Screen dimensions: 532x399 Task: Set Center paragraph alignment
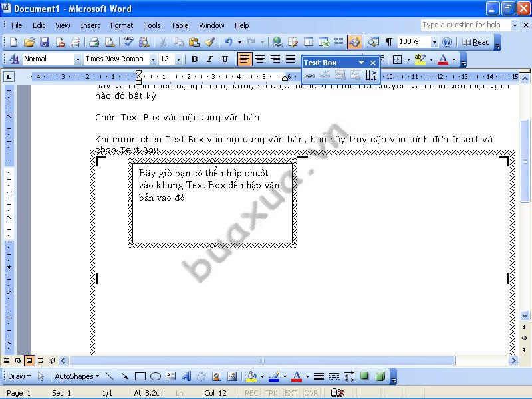(260, 59)
